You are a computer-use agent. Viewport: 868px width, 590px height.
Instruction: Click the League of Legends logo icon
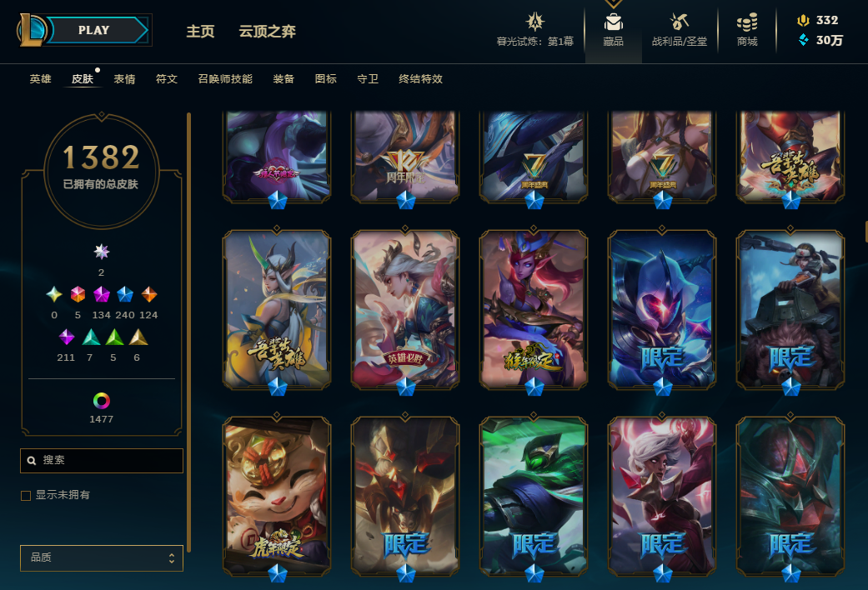[31, 30]
